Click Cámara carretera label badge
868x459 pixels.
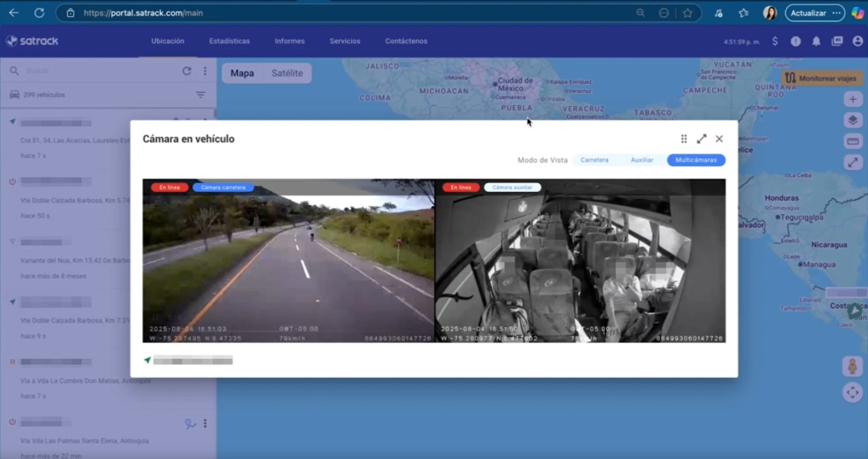pyautogui.click(x=223, y=187)
